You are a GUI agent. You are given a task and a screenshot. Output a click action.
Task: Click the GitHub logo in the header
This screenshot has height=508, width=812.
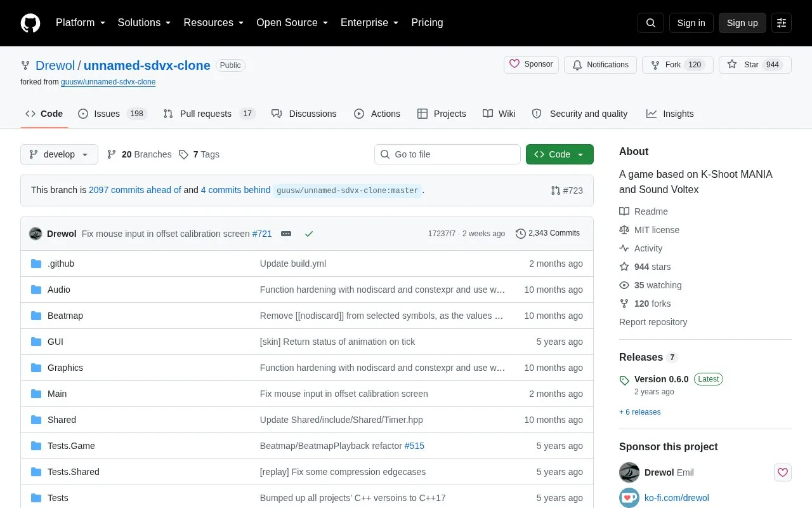[x=30, y=23]
